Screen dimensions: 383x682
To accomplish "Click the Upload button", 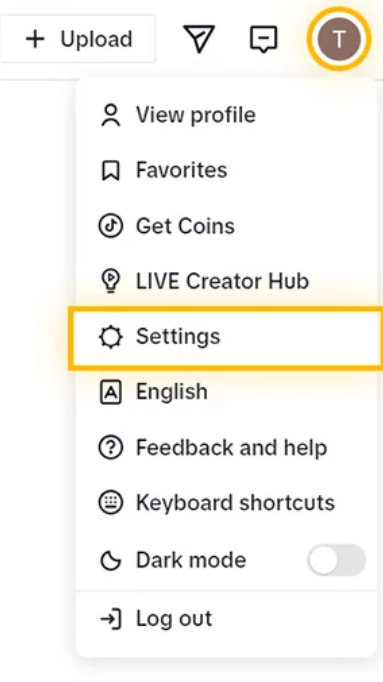I will [77, 39].
